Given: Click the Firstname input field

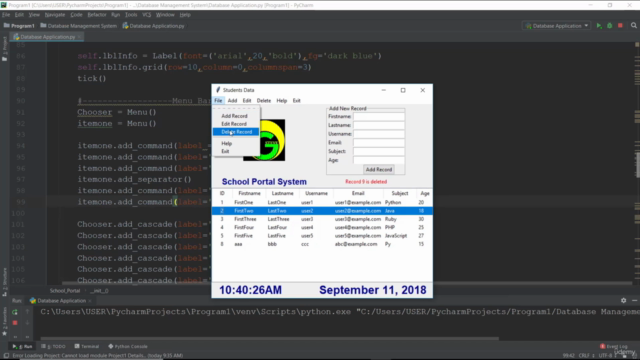Looking at the screenshot, I should coord(379,116).
